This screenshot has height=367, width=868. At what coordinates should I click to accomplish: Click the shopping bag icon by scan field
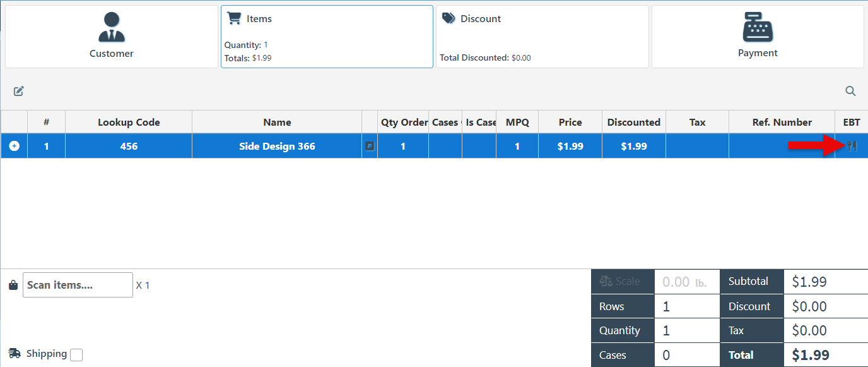click(13, 286)
